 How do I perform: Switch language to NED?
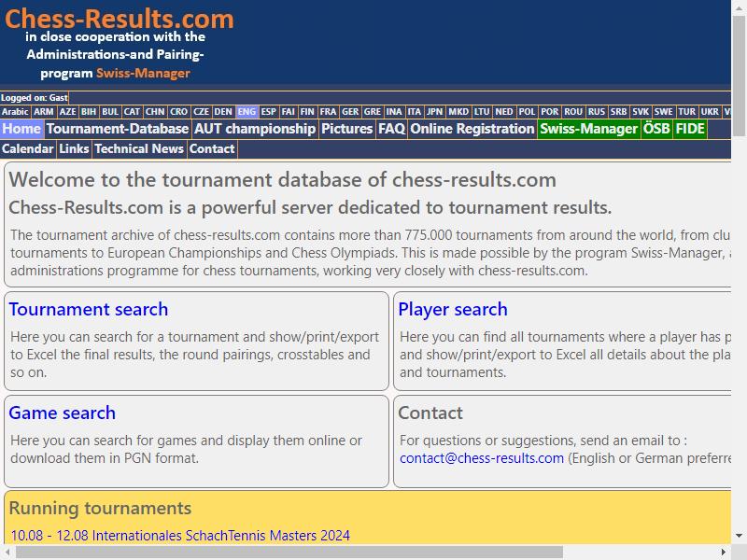click(x=504, y=111)
